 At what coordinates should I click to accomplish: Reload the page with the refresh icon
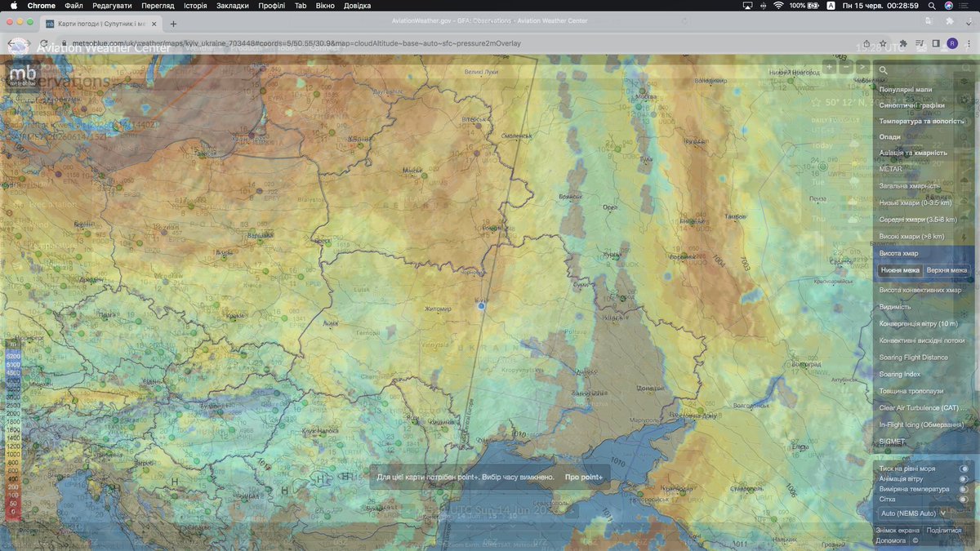click(43, 43)
